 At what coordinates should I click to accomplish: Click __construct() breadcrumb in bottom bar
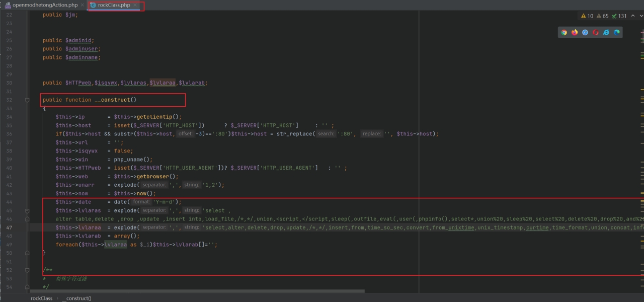tap(77, 298)
